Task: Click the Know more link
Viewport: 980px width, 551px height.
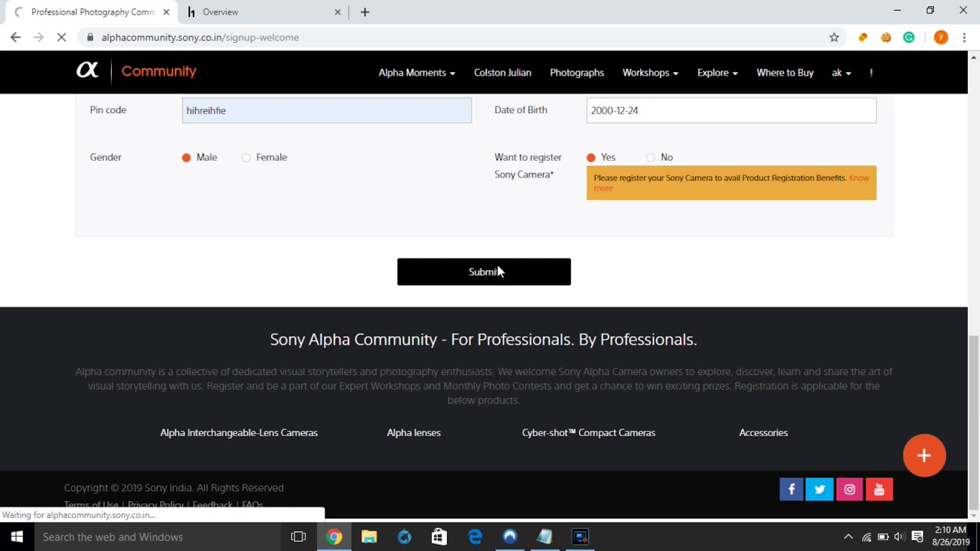Action: click(859, 178)
